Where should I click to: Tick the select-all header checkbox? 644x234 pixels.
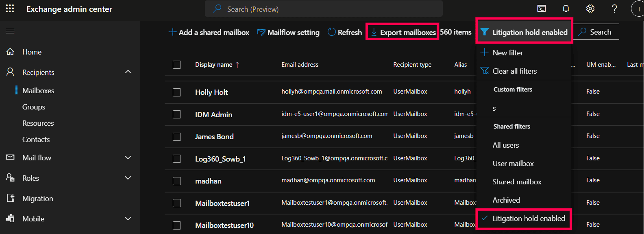point(177,65)
